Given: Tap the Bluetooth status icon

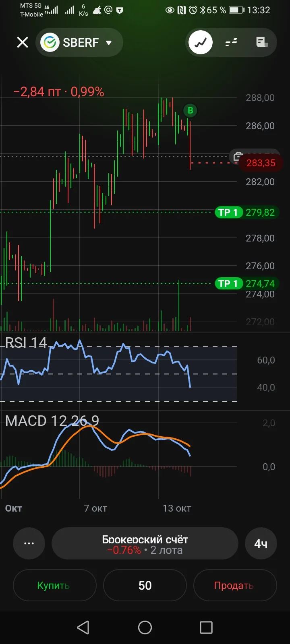Looking at the screenshot, I should point(203,10).
